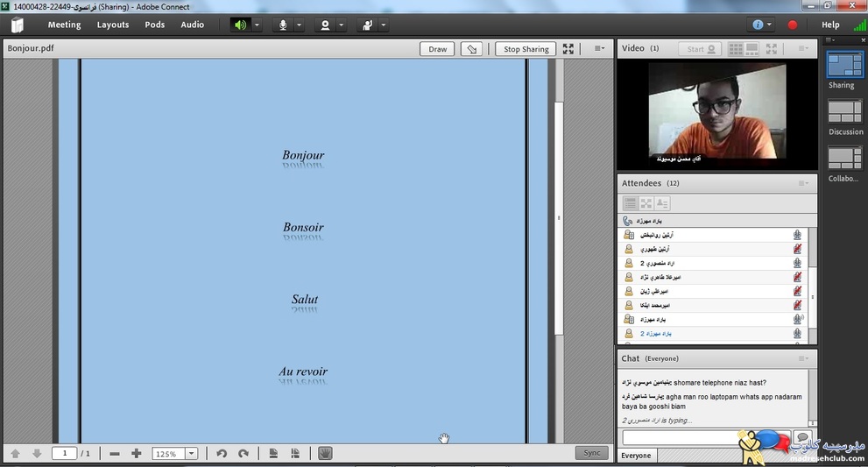Send the chat message with bubble icon

[x=802, y=436]
